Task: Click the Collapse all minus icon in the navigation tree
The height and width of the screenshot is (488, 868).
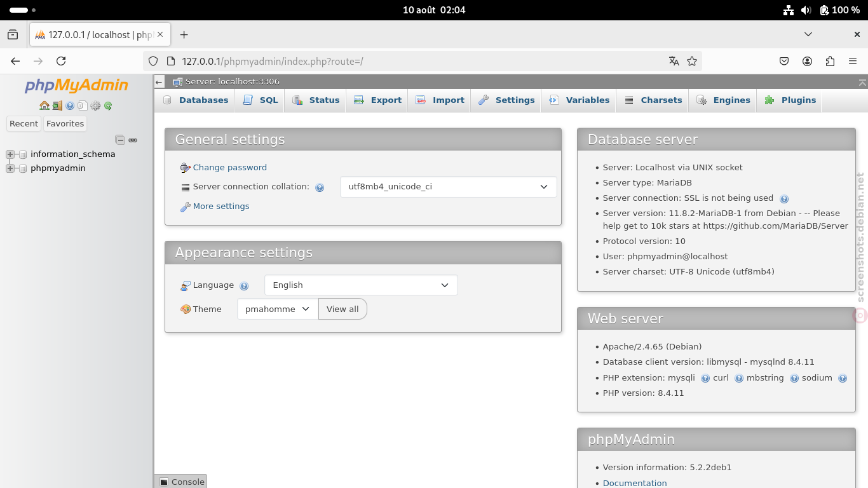Action: (x=120, y=140)
